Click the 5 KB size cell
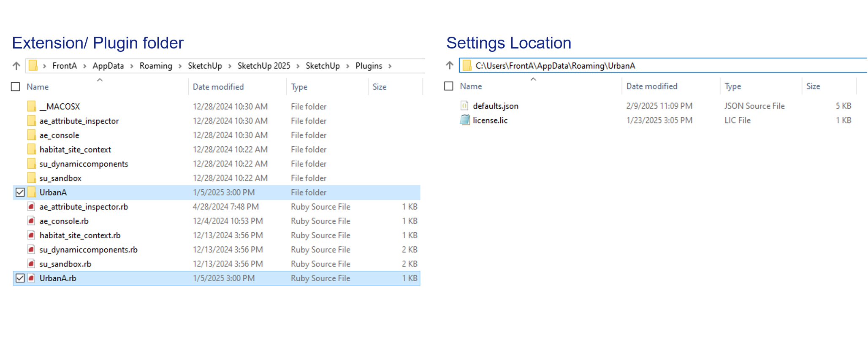Viewport: 868px width, 342px height. [x=844, y=106]
